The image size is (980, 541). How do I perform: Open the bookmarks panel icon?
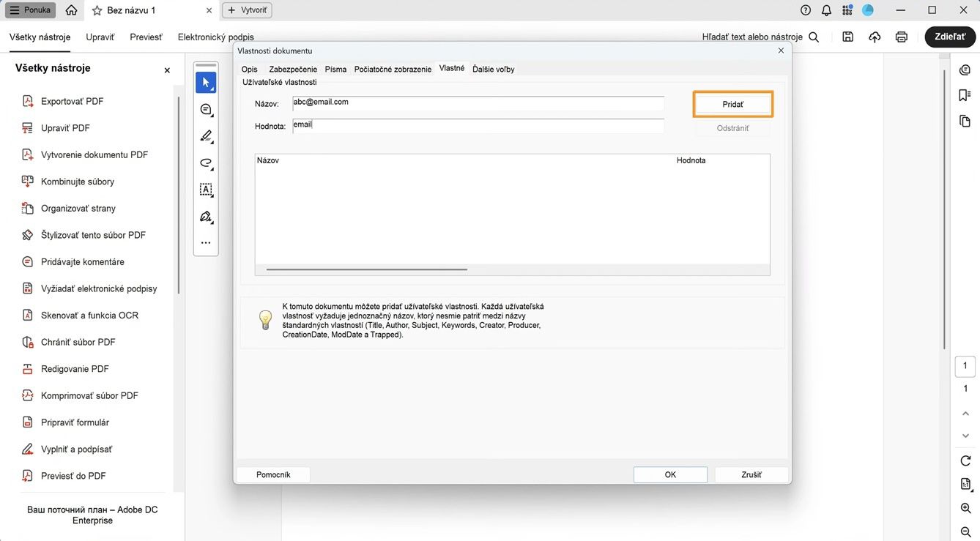(965, 96)
